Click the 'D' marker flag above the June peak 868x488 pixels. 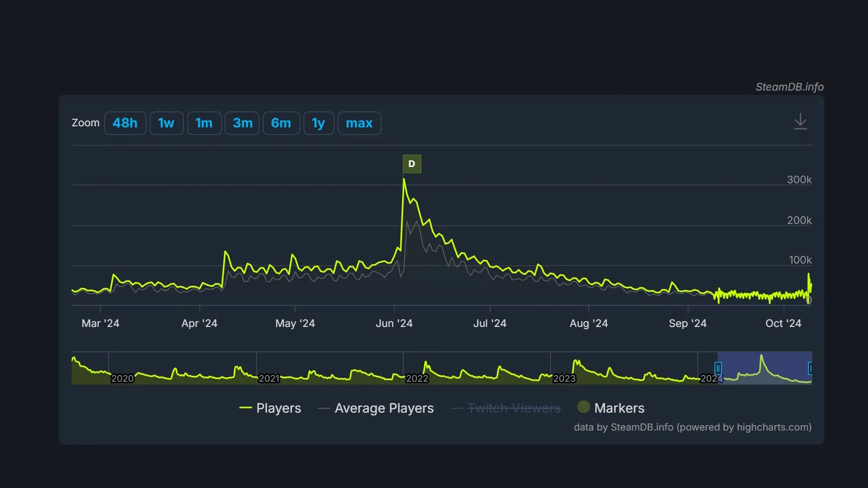412,163
